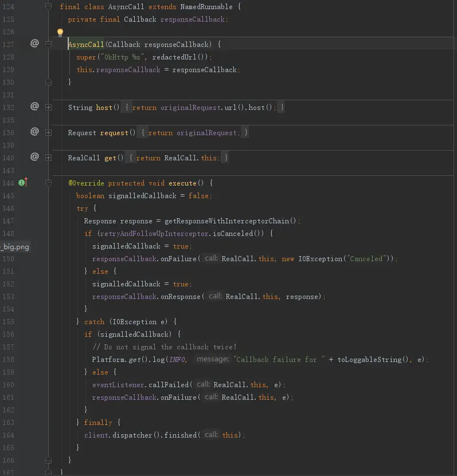Click the @ gutter icon beside get()

pyautogui.click(x=34, y=156)
